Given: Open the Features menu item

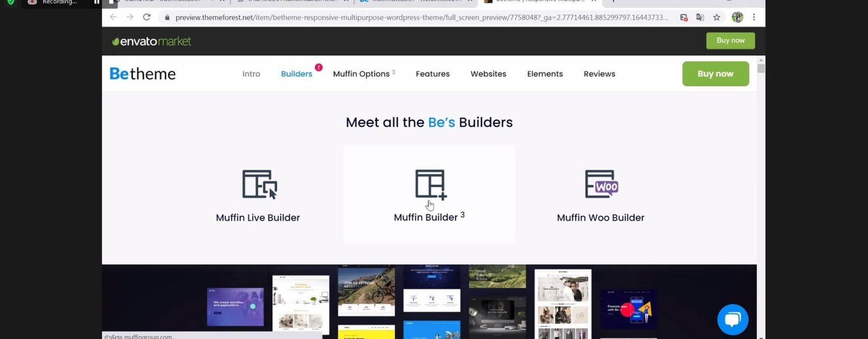Looking at the screenshot, I should [x=433, y=74].
